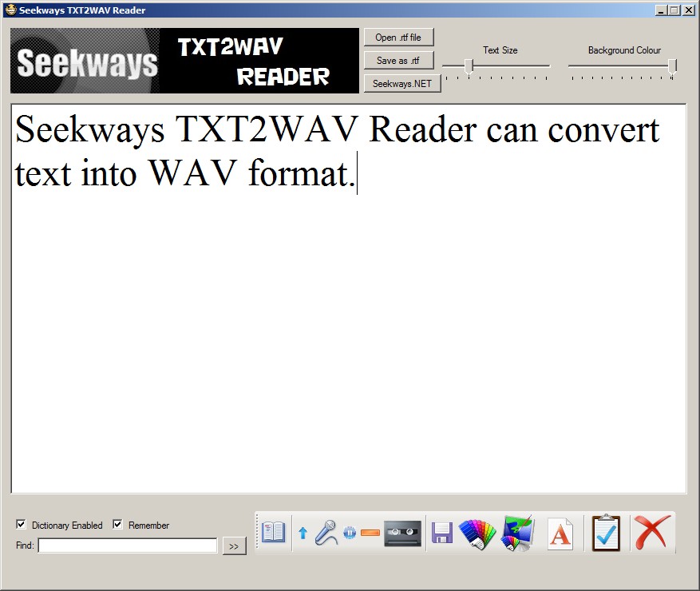The height and width of the screenshot is (591, 700).
Task: Click the orange stop bar icon
Action: pos(370,533)
